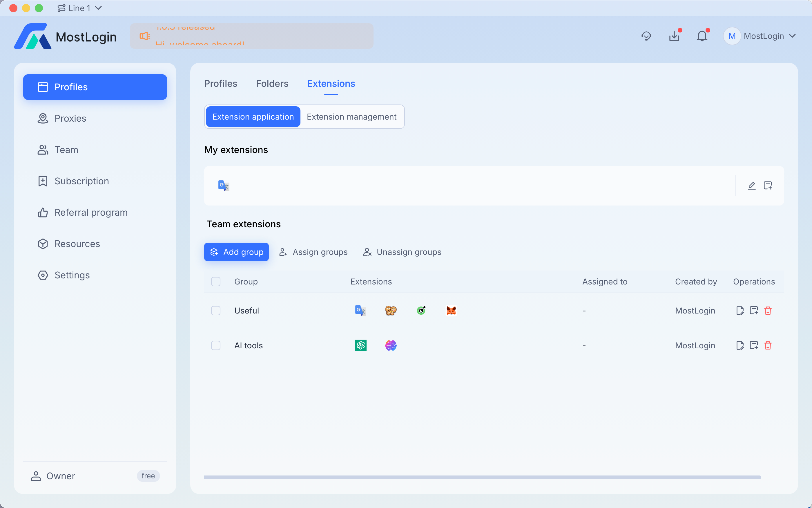The width and height of the screenshot is (812, 508).
Task: Click the Group column header
Action: [246, 282]
